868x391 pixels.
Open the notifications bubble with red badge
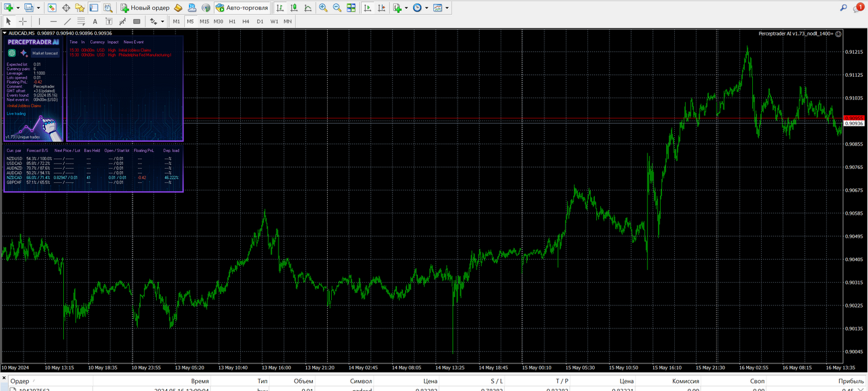[x=859, y=8]
